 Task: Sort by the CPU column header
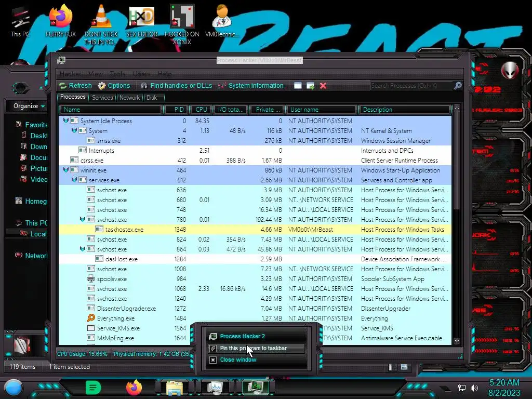click(201, 110)
